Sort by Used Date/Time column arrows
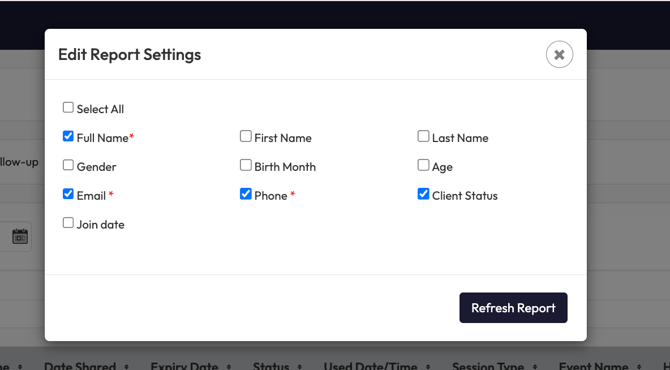Screen dimensions: 670x370 click(428, 367)
